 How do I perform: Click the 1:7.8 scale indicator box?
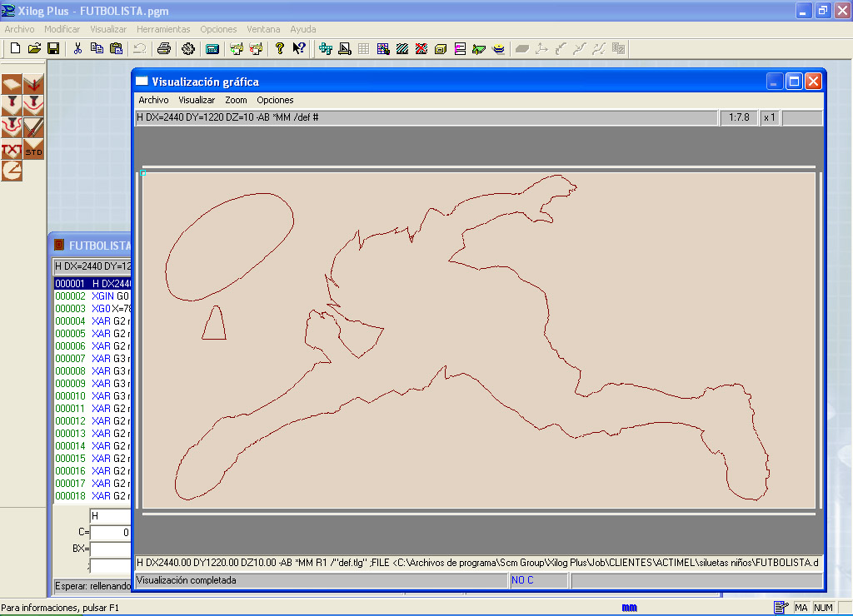738,118
